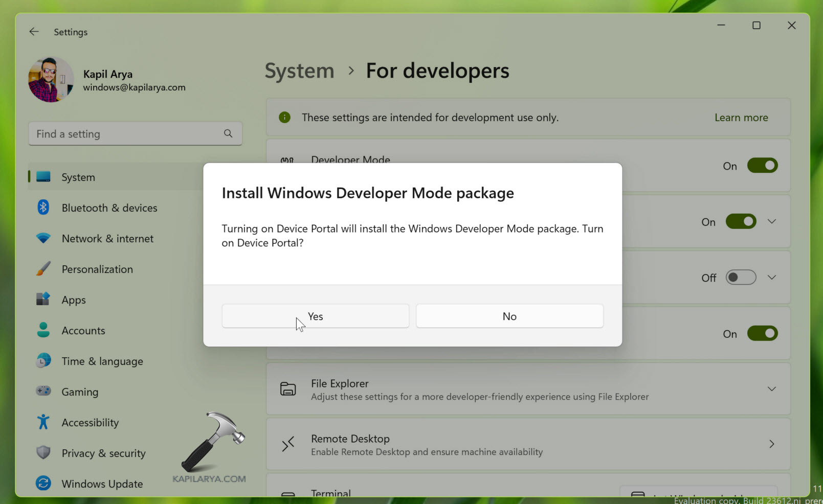Image resolution: width=823 pixels, height=504 pixels.
Task: Click the Time & language globe icon
Action: tap(43, 360)
